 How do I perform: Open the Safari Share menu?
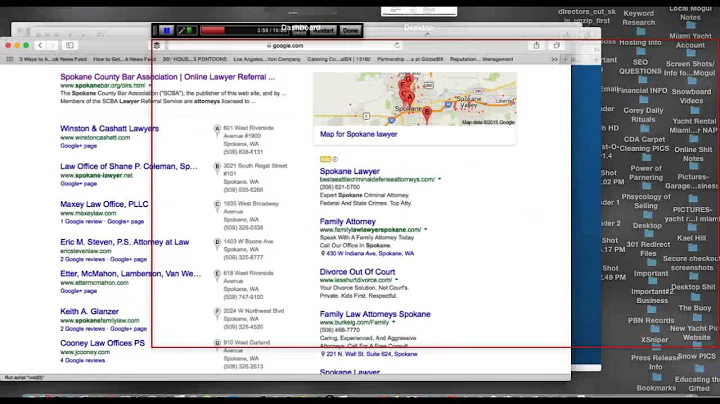[x=536, y=45]
